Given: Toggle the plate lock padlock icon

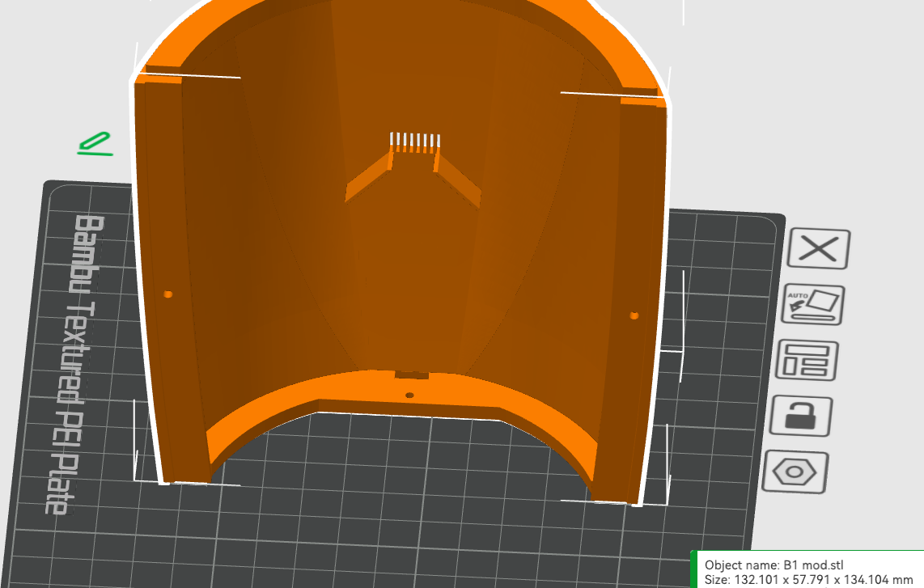Looking at the screenshot, I should (x=802, y=416).
